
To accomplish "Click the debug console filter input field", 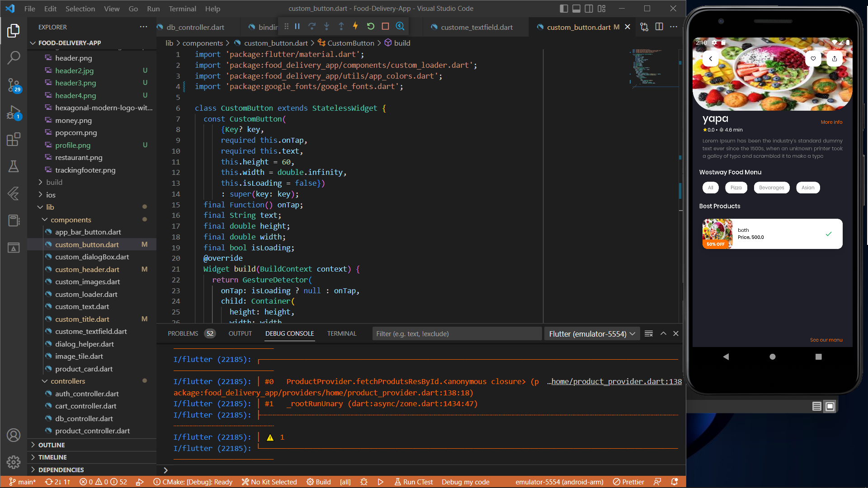I will click(x=457, y=333).
